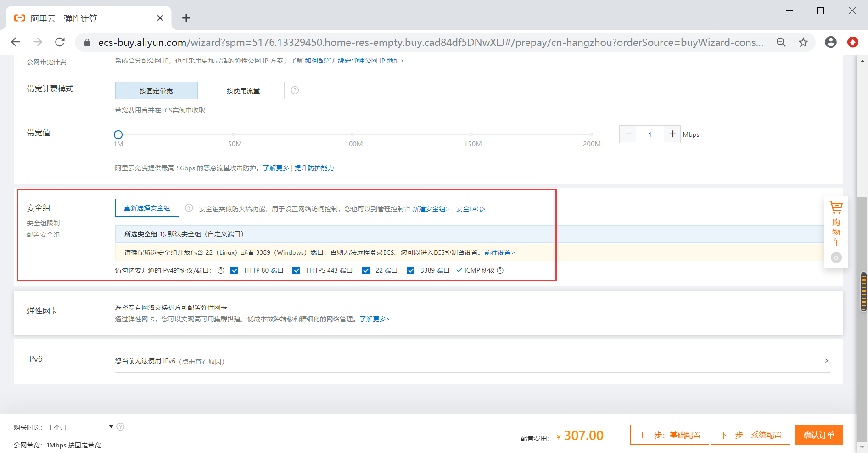Image resolution: width=868 pixels, height=453 pixels.
Task: Open 了解更多 link in 弹性网卡 section
Action: [x=375, y=319]
